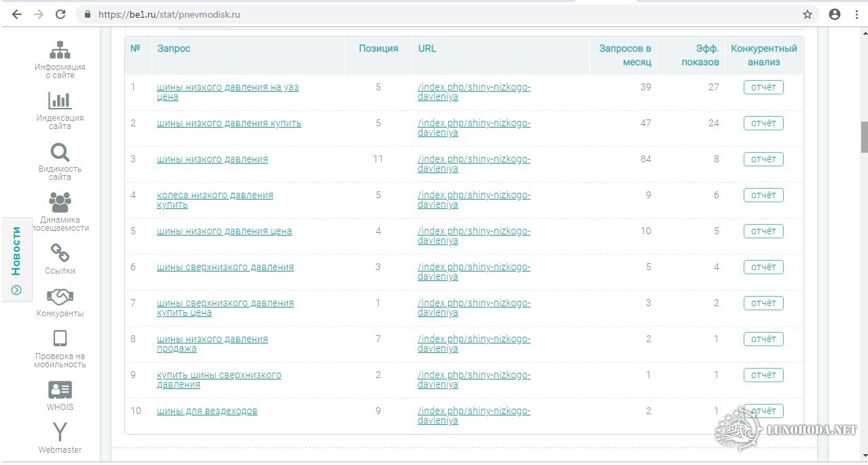The image size is (868, 465).
Task: Select the WHOIS card icon
Action: pos(60,390)
